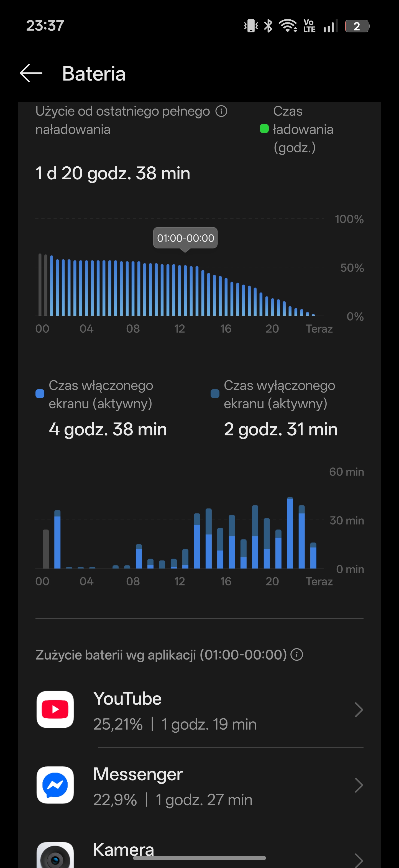Viewport: 399px width, 868px height.
Task: Expand Messenger details chevron
Action: [359, 785]
